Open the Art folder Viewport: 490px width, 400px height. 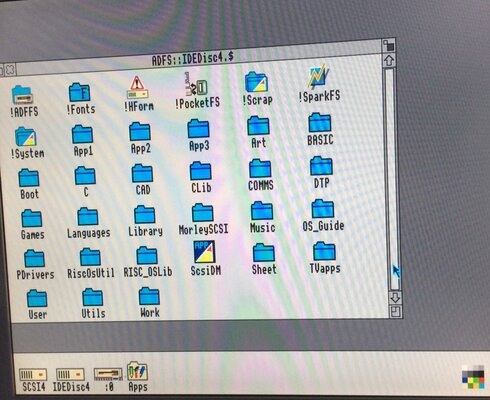click(258, 126)
